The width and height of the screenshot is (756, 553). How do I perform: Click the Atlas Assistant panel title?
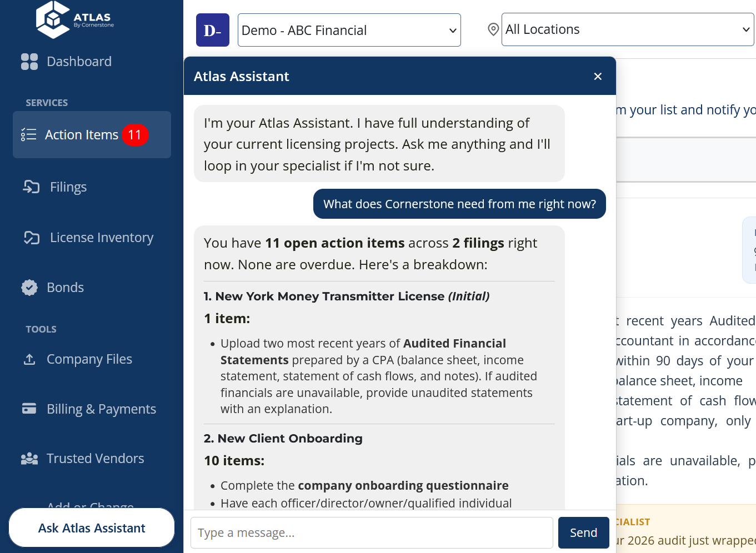[x=242, y=77]
